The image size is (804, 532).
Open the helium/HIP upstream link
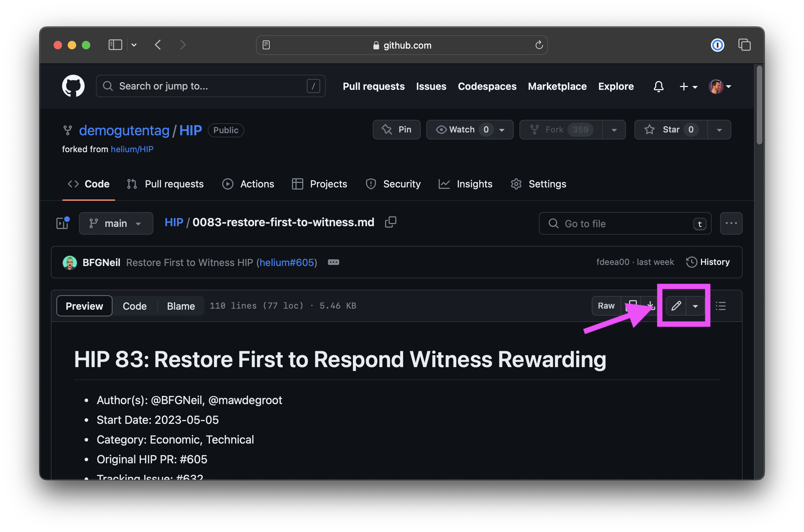(x=132, y=149)
